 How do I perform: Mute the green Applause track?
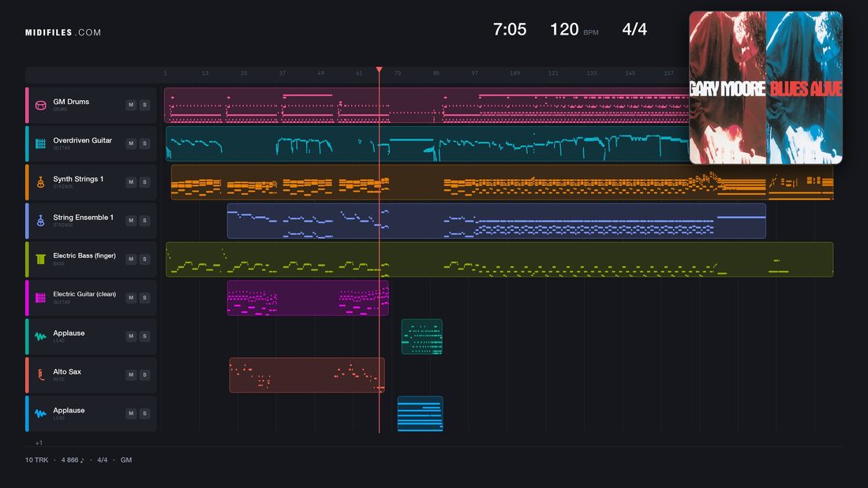(x=131, y=336)
